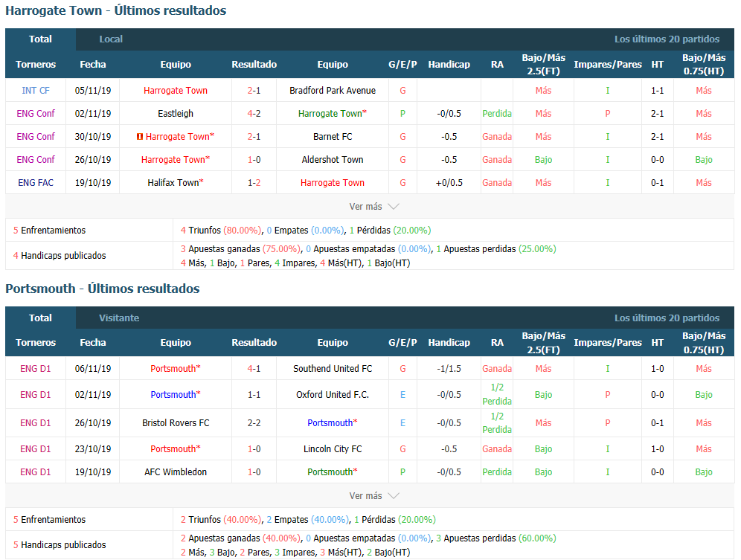Open ENG Conf link dated 02/11/19

tap(36, 114)
